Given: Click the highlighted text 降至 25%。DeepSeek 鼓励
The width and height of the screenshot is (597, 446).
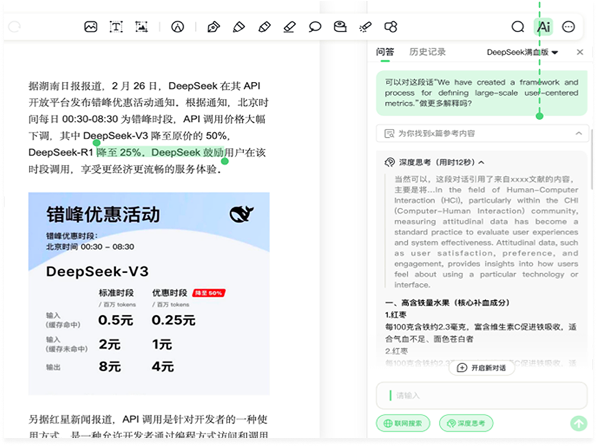Looking at the screenshot, I should tap(160, 152).
